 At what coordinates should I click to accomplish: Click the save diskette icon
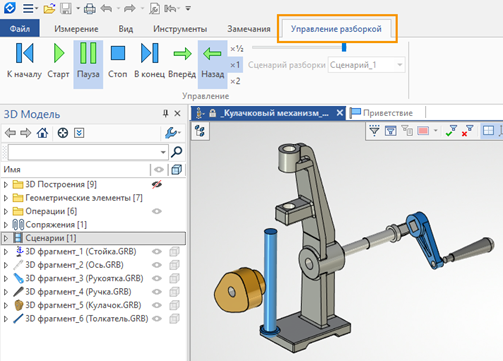[x=65, y=8]
